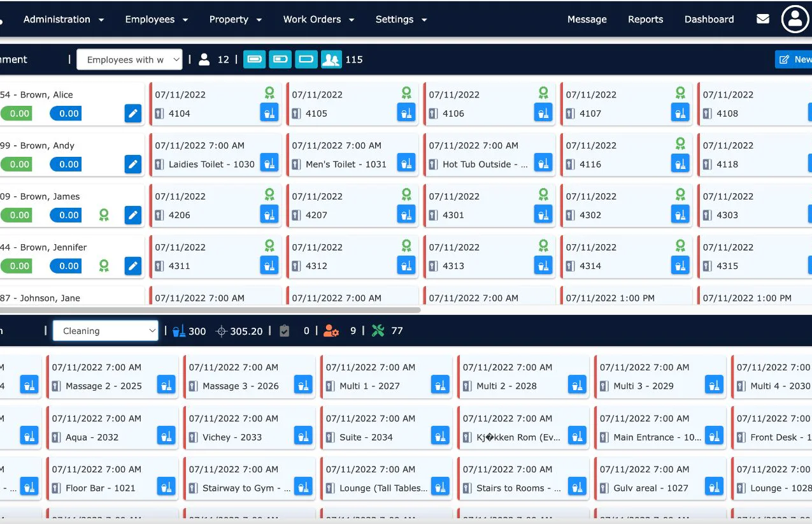Viewport: 812px width, 524px height.
Task: Click the clipboard check icon beside 0
Action: click(x=285, y=331)
